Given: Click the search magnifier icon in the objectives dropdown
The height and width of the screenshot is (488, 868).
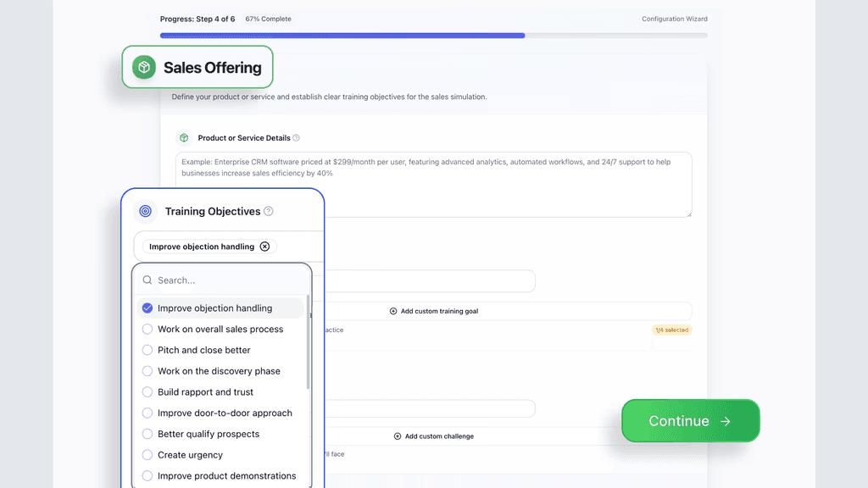Looking at the screenshot, I should pos(147,280).
